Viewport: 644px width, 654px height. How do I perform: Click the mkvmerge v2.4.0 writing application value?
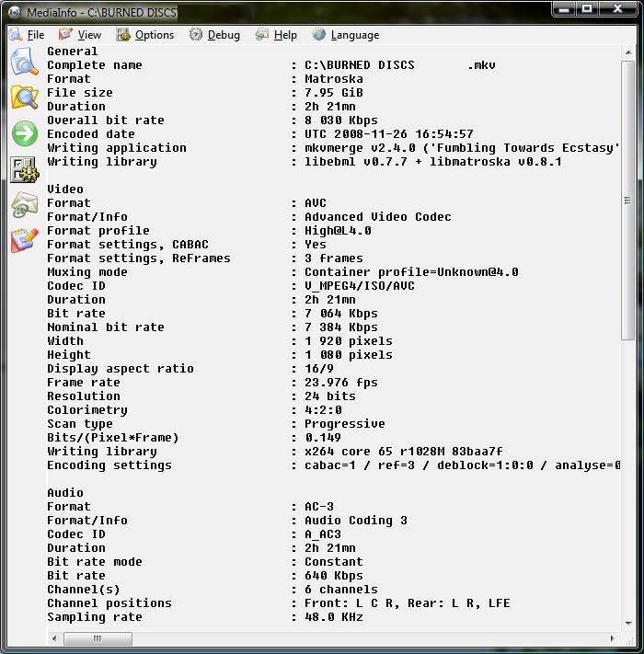coord(462,148)
